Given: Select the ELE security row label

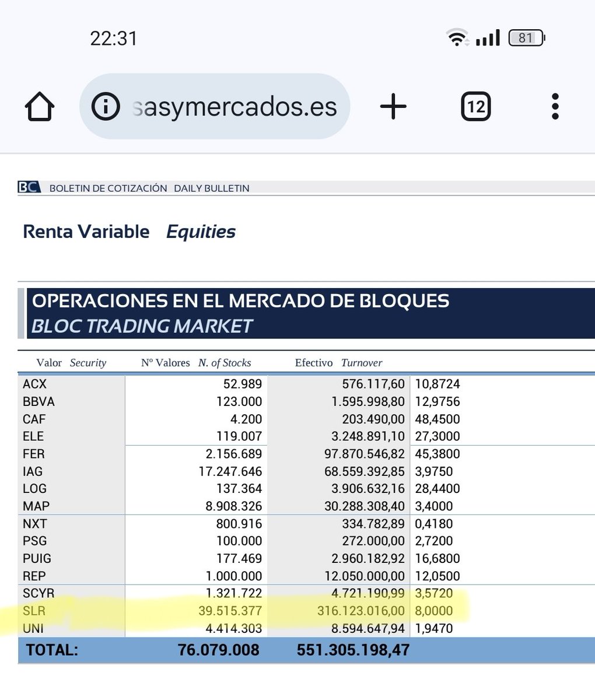Looking at the screenshot, I should point(33,436).
